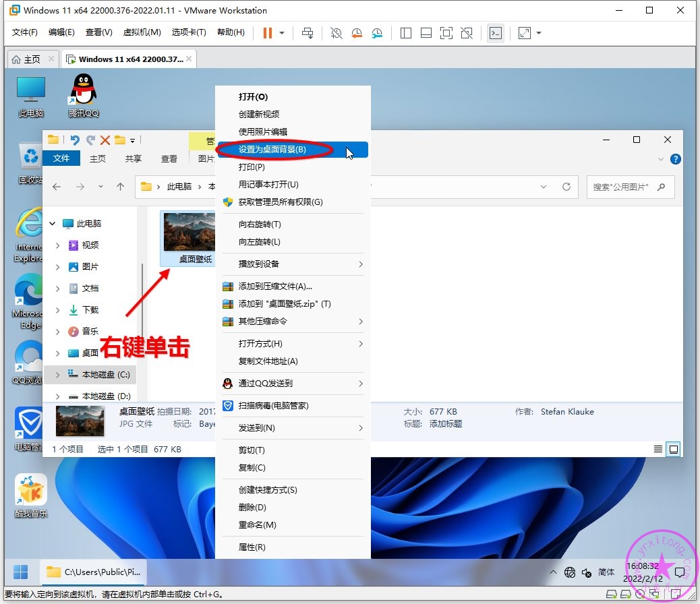Click the send Ctrl+Alt+Del icon
700x604 pixels.
pos(308,33)
